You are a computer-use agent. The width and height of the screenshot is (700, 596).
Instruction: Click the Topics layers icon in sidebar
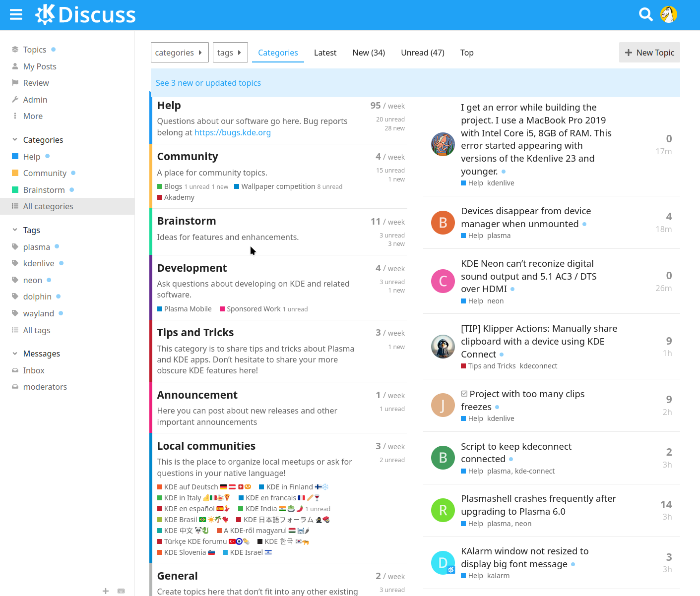point(15,50)
